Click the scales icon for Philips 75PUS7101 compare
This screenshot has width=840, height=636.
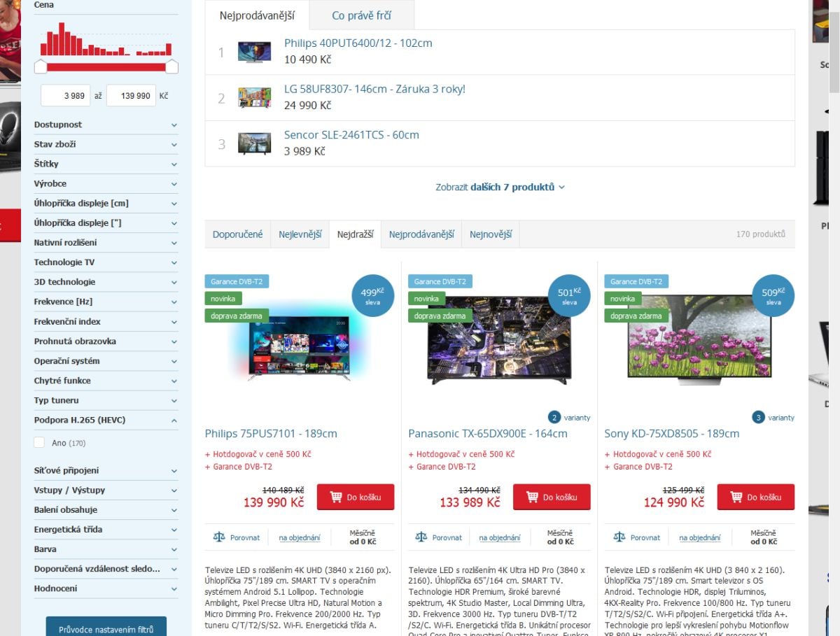point(219,537)
